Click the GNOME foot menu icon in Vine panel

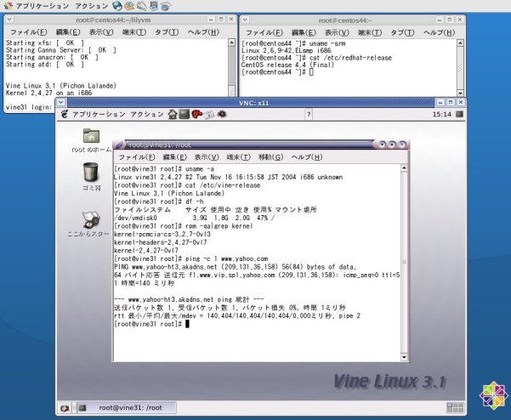(x=65, y=114)
